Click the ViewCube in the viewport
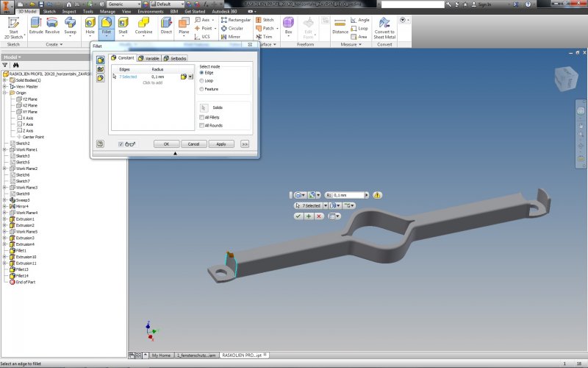The height and width of the screenshot is (368, 588). (566, 79)
